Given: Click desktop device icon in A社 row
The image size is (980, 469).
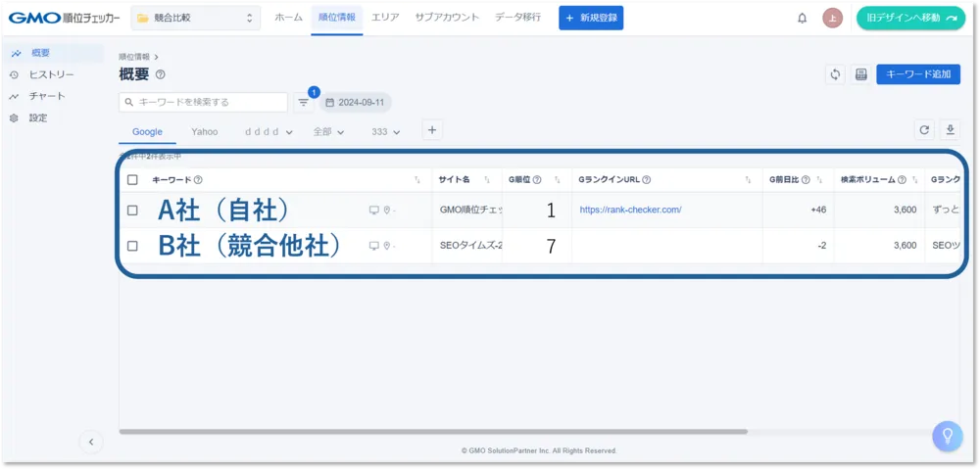Looking at the screenshot, I should (x=373, y=211).
